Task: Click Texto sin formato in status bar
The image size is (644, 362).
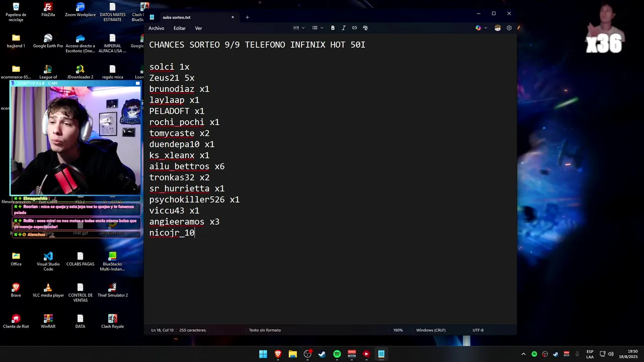Action: click(x=265, y=330)
